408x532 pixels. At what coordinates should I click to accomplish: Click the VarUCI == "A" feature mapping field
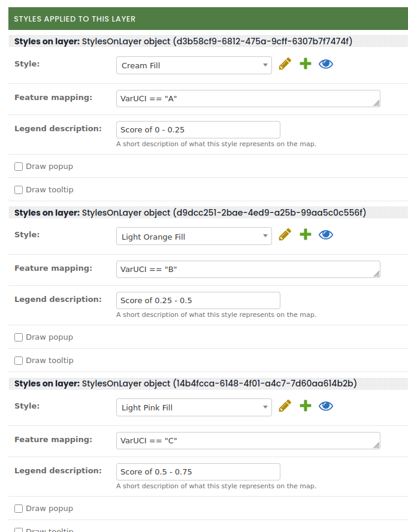pos(248,99)
